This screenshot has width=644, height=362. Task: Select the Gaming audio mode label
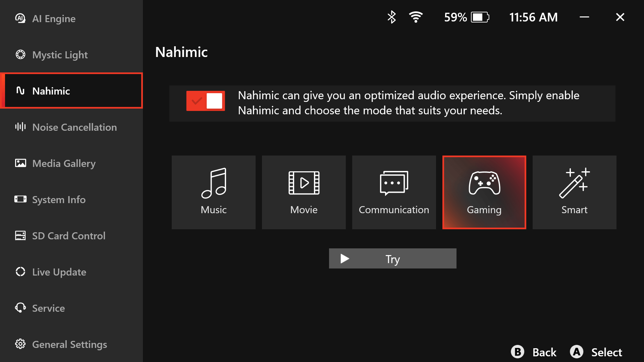tap(484, 210)
